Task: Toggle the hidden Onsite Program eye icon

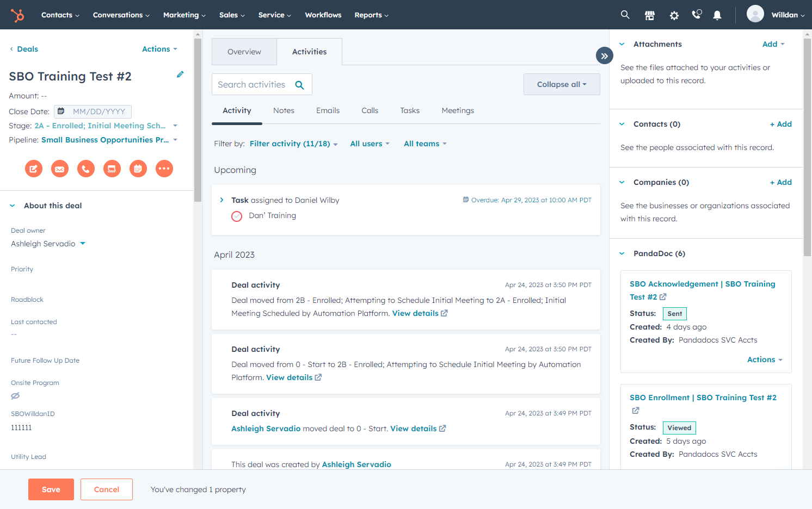Action: click(15, 396)
